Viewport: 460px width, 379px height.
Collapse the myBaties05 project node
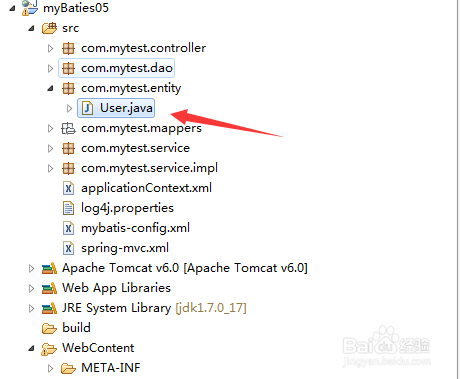(x=12, y=9)
